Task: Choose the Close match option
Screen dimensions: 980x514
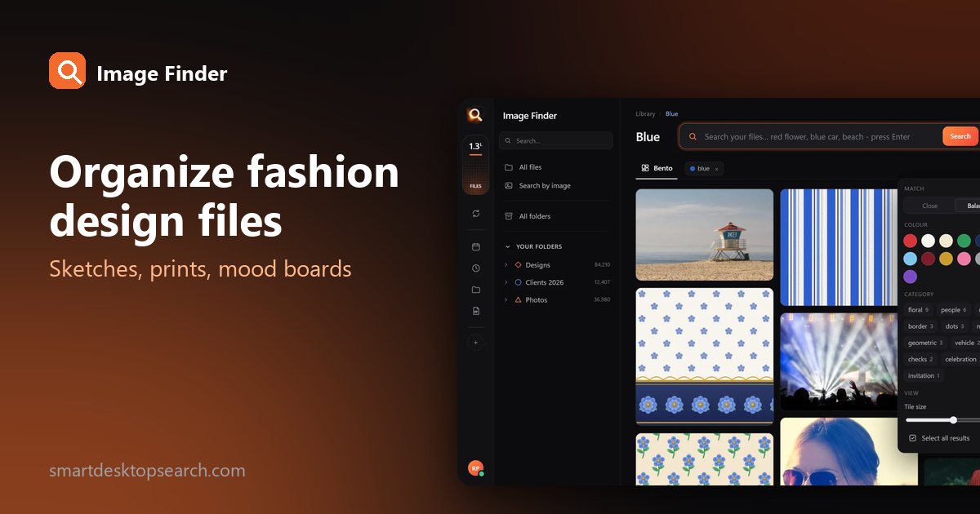Action: pos(929,206)
